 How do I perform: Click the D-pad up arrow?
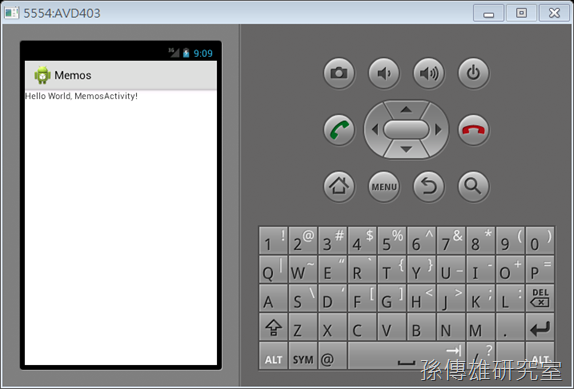(406, 109)
